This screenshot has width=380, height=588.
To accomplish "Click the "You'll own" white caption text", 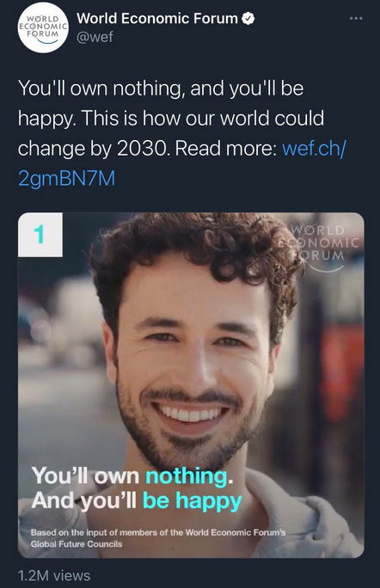I will 85,476.
